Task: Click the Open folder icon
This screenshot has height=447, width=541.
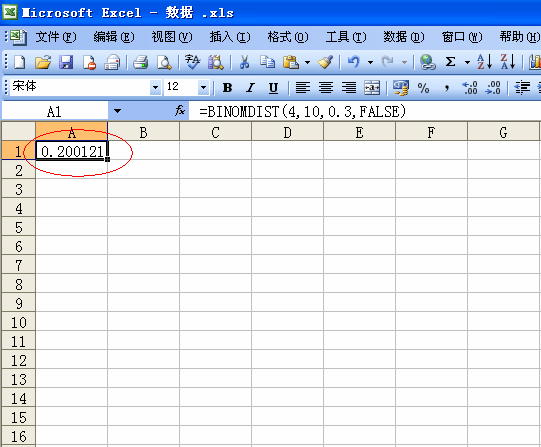Action: pos(43,62)
